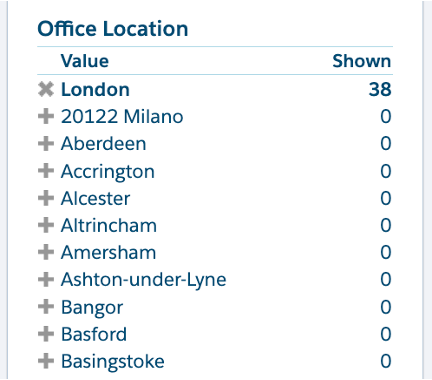Select the London location link
This screenshot has height=380, width=432.
point(95,90)
